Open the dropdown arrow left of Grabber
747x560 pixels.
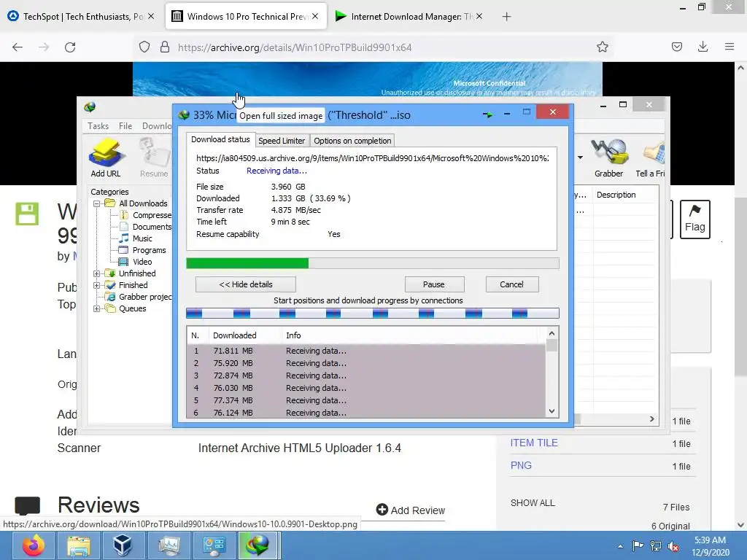click(x=580, y=157)
